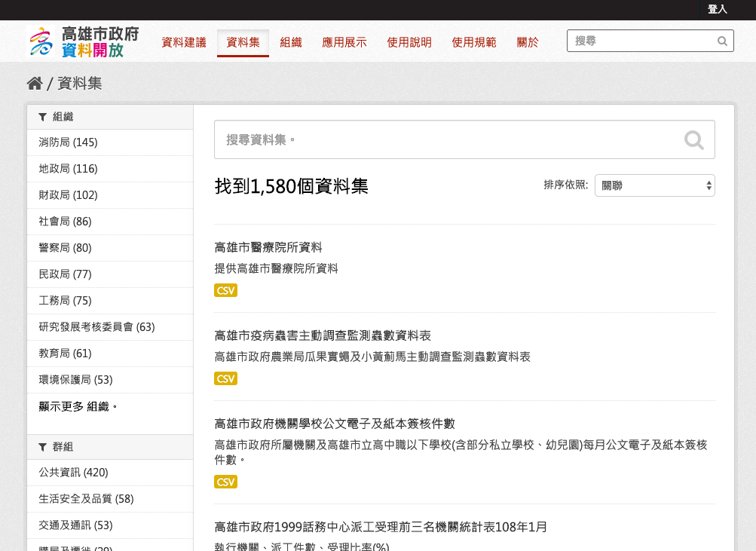Image resolution: width=756 pixels, height=551 pixels.
Task: Open dataset 高雄市醫療院所資料
Action: click(268, 247)
